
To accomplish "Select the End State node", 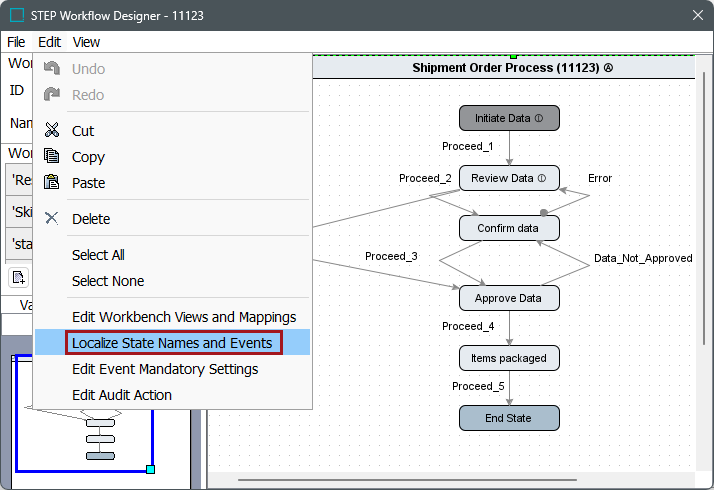I will tap(509, 418).
